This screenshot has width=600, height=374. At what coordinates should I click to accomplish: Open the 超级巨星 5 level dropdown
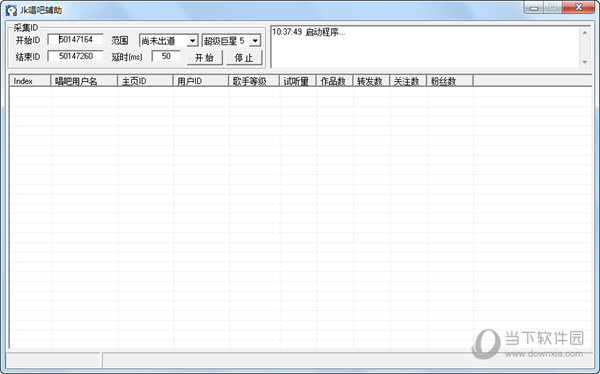pyautogui.click(x=232, y=41)
